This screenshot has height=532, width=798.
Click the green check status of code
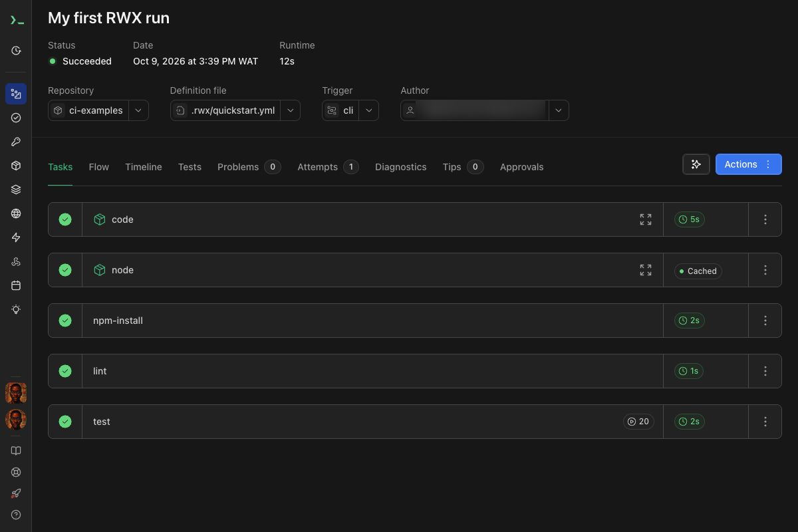pos(65,219)
